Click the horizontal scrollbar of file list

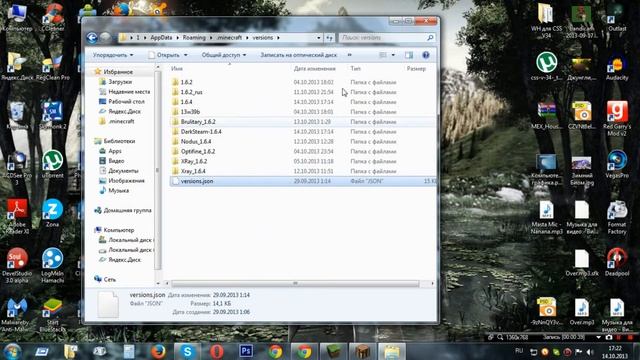[295, 283]
